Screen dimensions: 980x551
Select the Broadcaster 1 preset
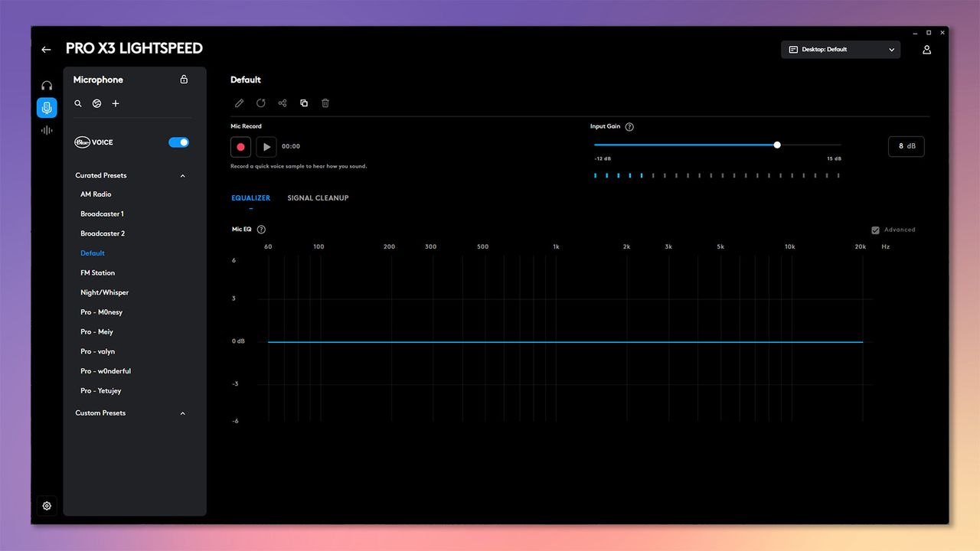point(102,214)
